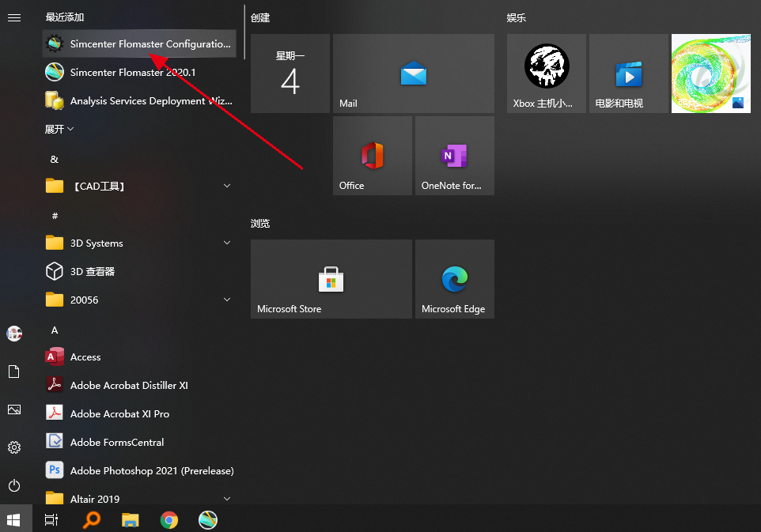Viewport: 761px width, 532px height.
Task: Open the photos thumbnail tile
Action: tap(710, 74)
